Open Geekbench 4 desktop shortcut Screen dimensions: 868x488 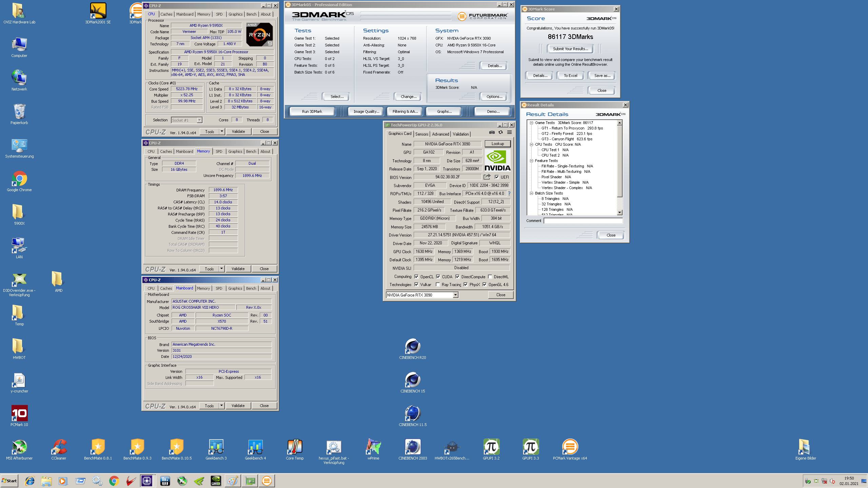click(x=255, y=450)
